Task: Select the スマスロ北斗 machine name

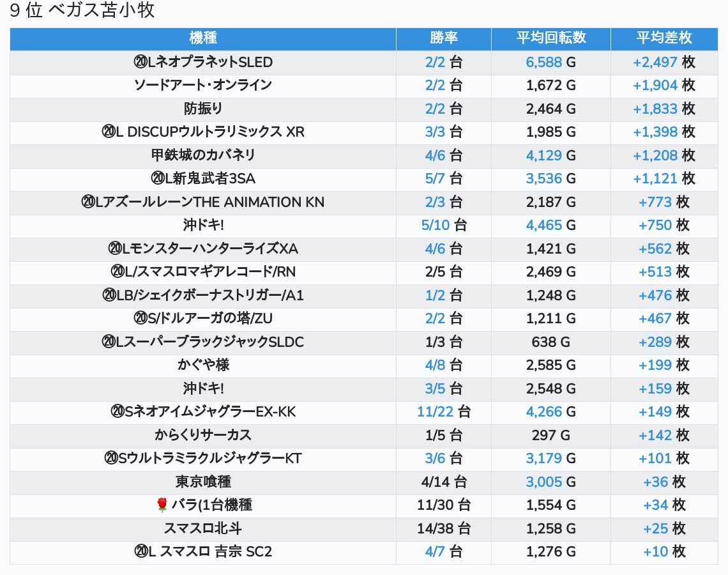Action: [x=203, y=528]
